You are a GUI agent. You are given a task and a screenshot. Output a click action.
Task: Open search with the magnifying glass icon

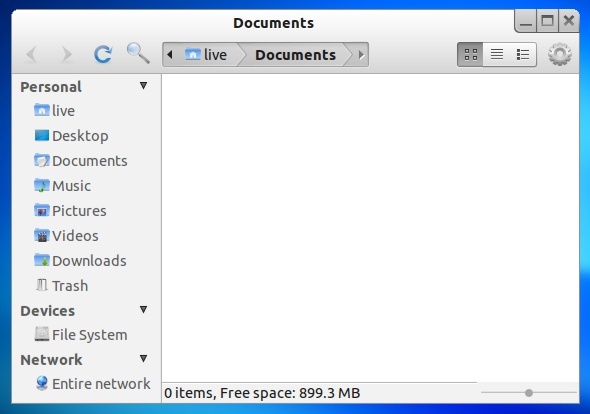pos(138,53)
